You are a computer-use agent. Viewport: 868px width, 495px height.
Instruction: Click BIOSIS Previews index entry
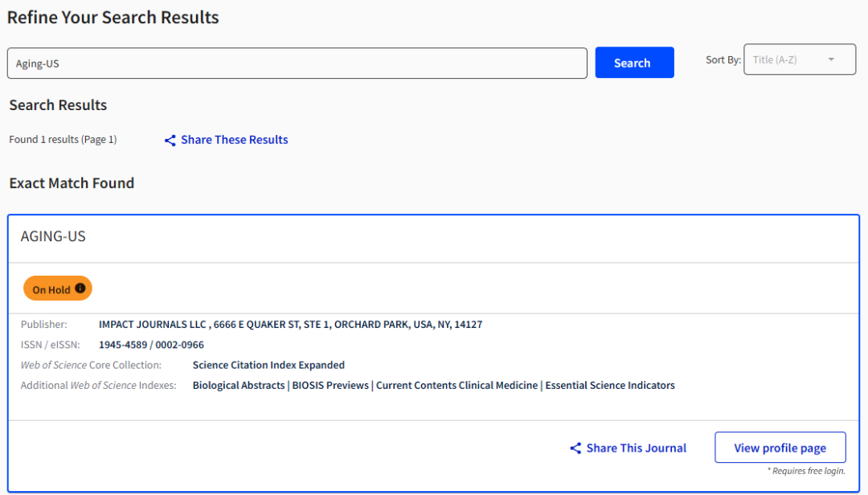tap(330, 386)
